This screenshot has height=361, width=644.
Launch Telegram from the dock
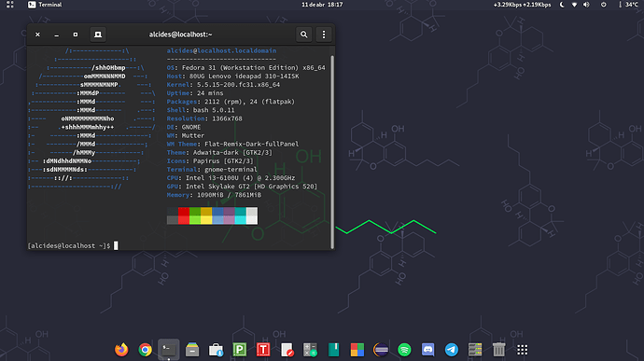pos(452,350)
